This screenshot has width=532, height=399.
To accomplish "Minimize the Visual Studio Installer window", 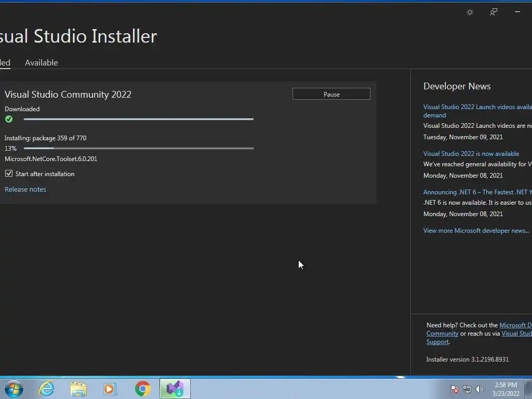I will [x=517, y=12].
